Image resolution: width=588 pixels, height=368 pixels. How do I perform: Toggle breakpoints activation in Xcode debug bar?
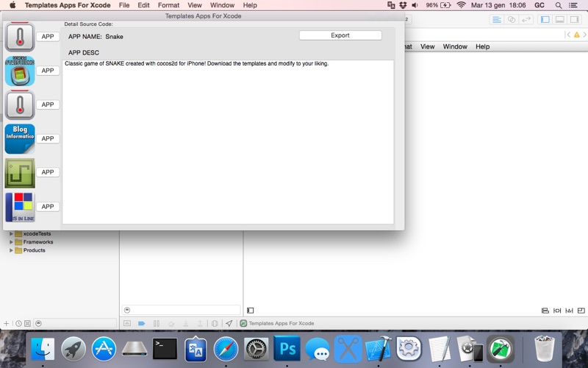click(141, 323)
